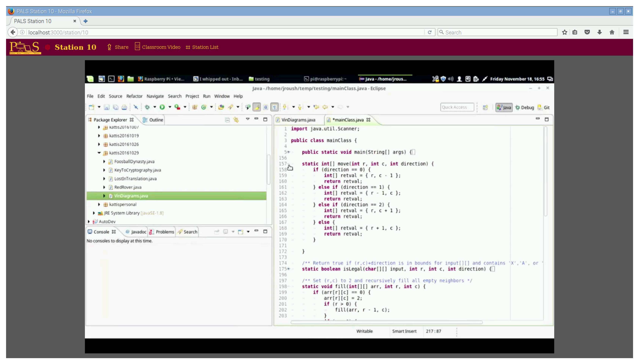Toggle Link with Editor in Package Explorer
This screenshot has height=364, width=641.
(236, 120)
